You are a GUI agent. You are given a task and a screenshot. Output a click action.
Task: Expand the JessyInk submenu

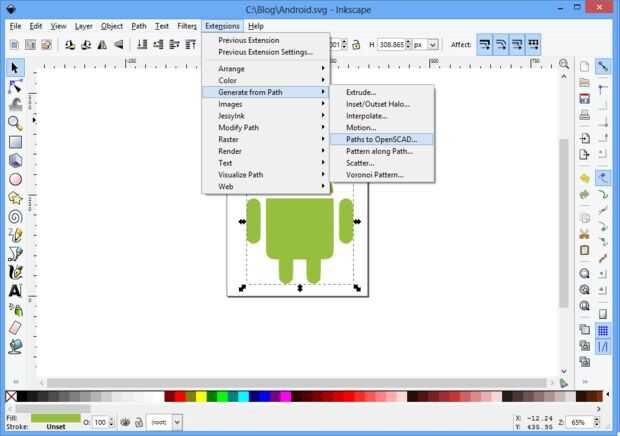[x=266, y=116]
